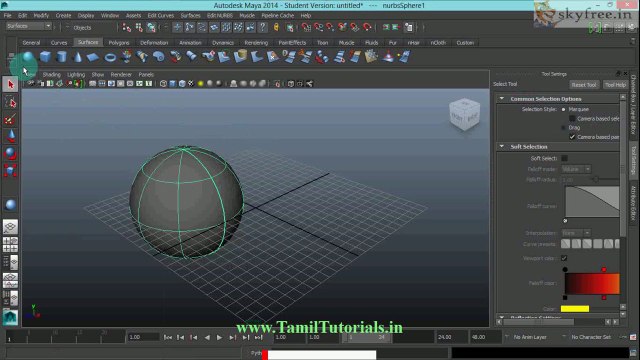640x360 pixels.
Task: Click the Reset Tool button
Action: (584, 85)
